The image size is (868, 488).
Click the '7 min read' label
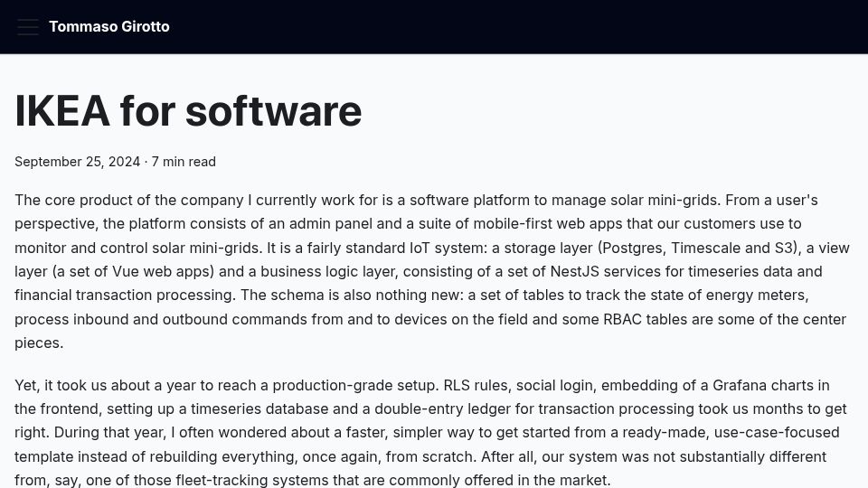[184, 162]
